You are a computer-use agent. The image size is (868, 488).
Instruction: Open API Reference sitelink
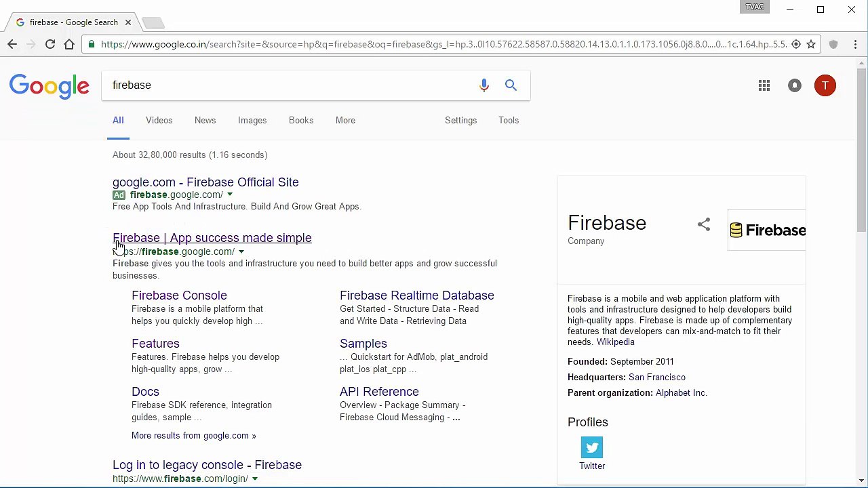[x=379, y=392]
